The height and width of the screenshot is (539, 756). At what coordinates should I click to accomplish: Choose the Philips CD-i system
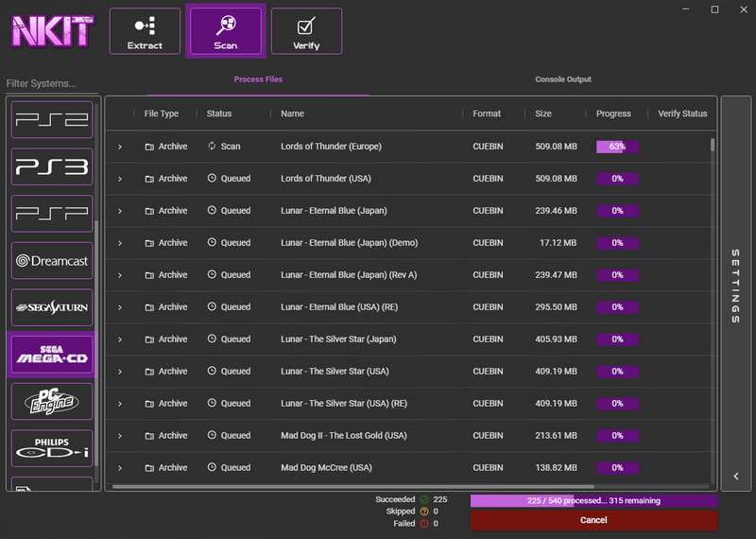(52, 448)
